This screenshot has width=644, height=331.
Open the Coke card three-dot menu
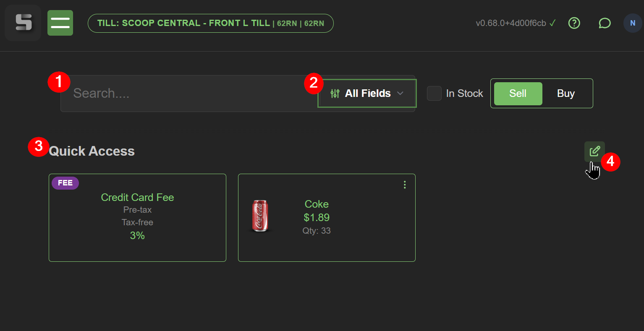click(405, 185)
